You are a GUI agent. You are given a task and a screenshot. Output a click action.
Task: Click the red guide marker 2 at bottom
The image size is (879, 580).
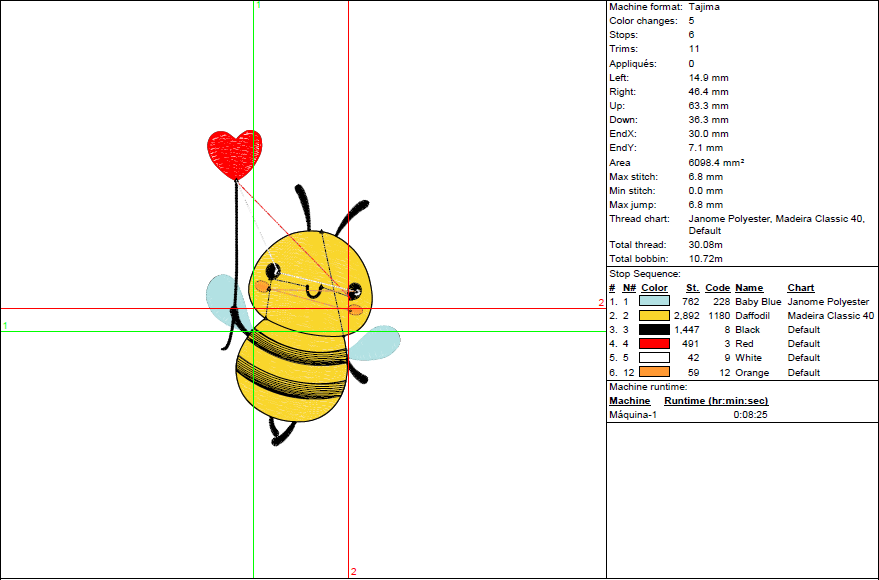coord(353,572)
